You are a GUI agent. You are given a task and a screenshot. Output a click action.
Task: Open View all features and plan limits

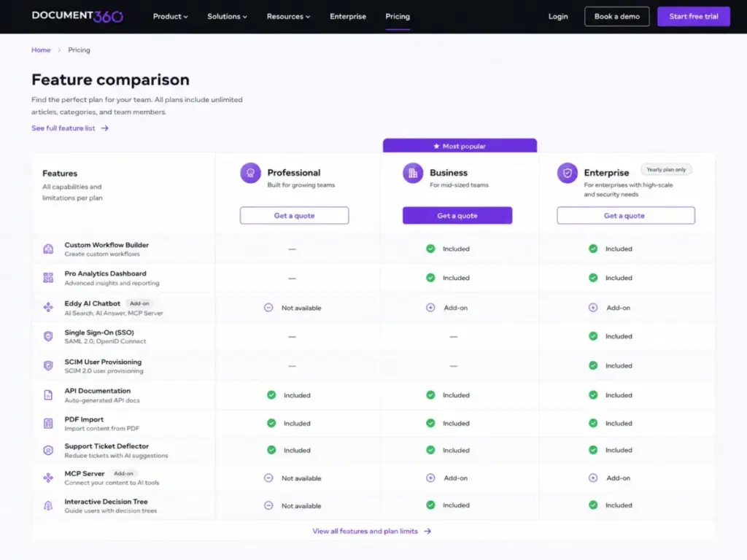(365, 531)
